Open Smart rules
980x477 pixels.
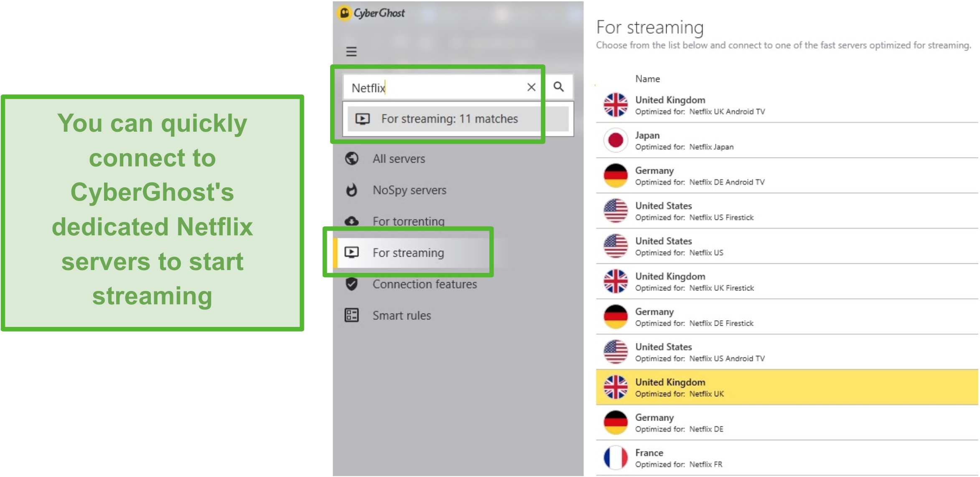(388, 316)
